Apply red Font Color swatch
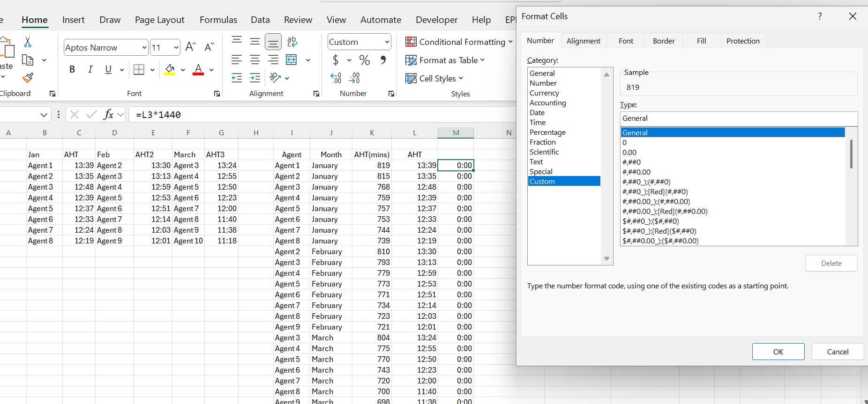Image resolution: width=868 pixels, height=404 pixels. coord(198,70)
